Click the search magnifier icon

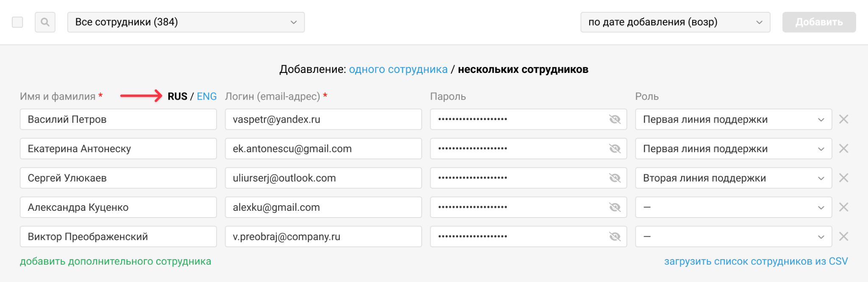pyautogui.click(x=45, y=22)
